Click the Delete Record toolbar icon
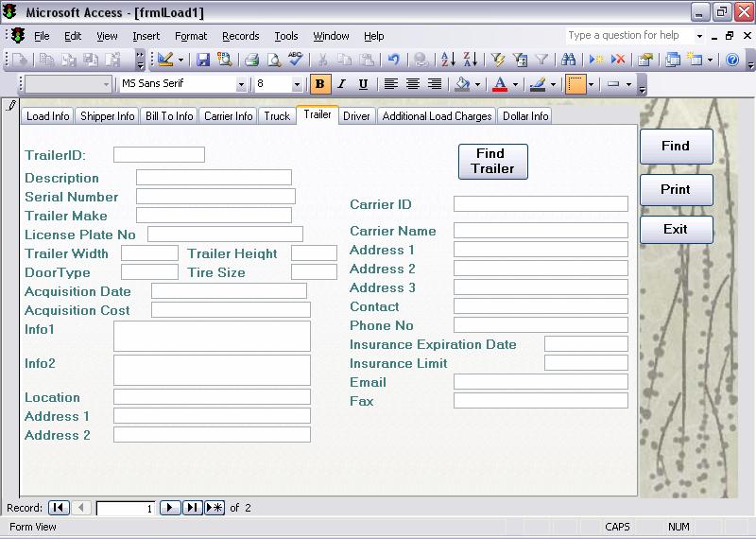 click(x=618, y=60)
